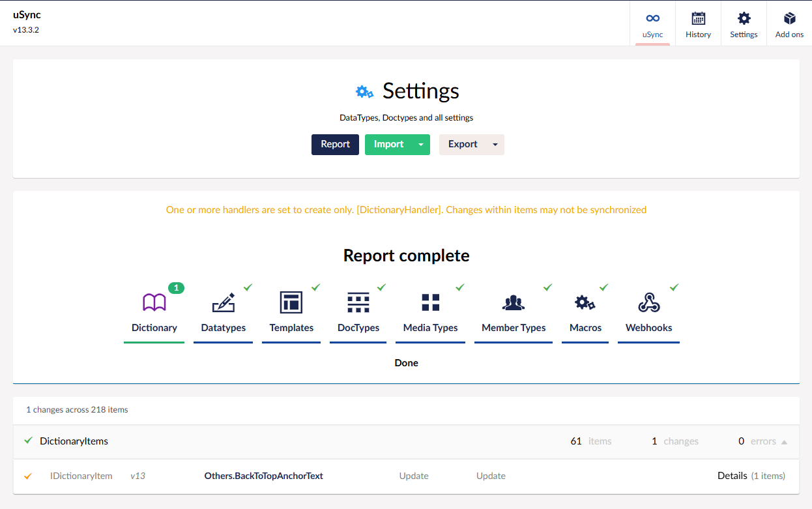Image resolution: width=812 pixels, height=509 pixels.
Task: Open the Import dropdown arrow
Action: (421, 145)
